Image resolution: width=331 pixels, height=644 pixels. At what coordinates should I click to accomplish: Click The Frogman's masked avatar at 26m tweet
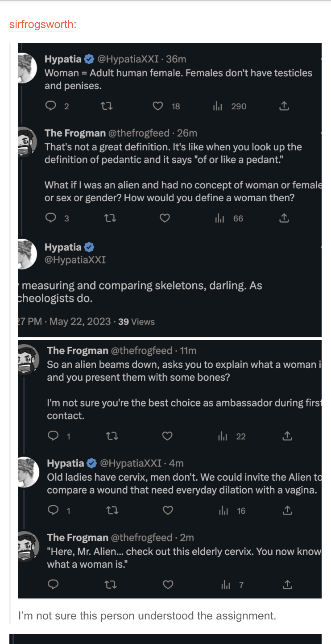tap(26, 142)
